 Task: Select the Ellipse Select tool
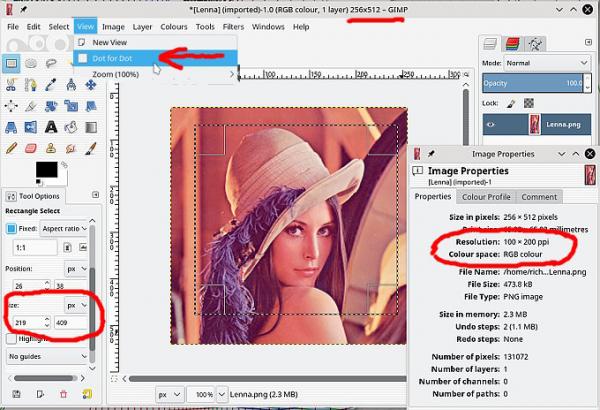click(x=31, y=63)
